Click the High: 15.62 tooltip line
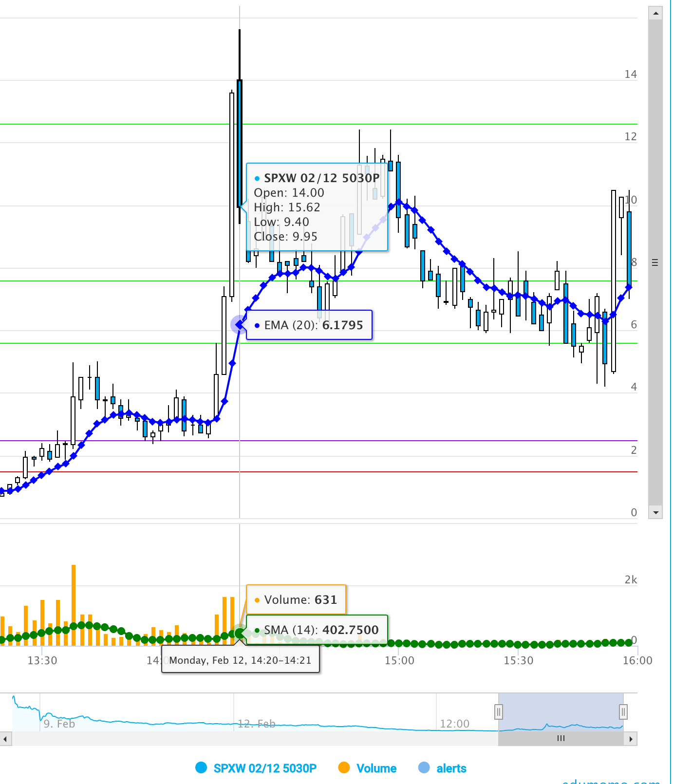The height and width of the screenshot is (784, 673). click(x=287, y=207)
